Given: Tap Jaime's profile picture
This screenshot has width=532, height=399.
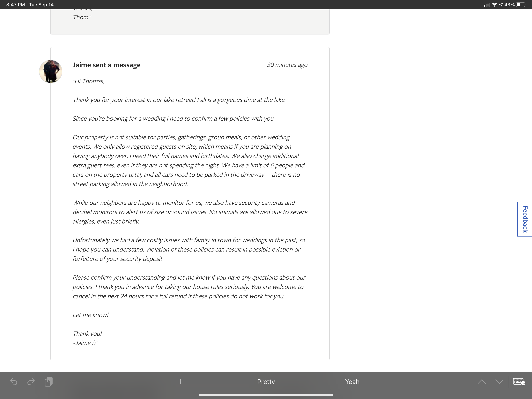Looking at the screenshot, I should [x=50, y=71].
